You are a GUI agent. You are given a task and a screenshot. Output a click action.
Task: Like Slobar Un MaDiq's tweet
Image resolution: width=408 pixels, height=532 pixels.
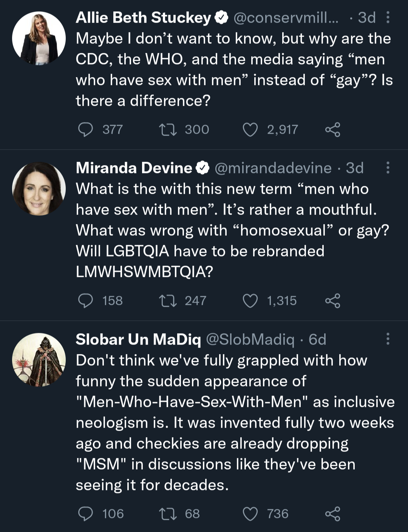[x=250, y=514]
